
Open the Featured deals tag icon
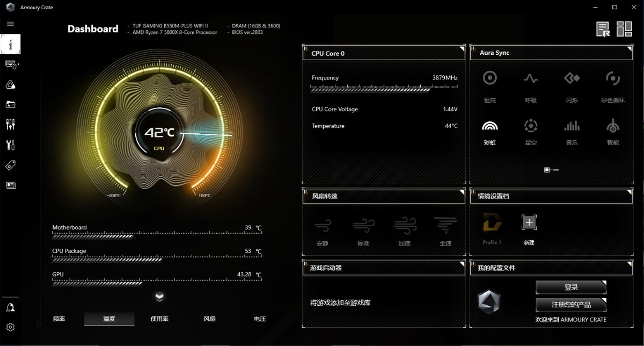tap(10, 165)
